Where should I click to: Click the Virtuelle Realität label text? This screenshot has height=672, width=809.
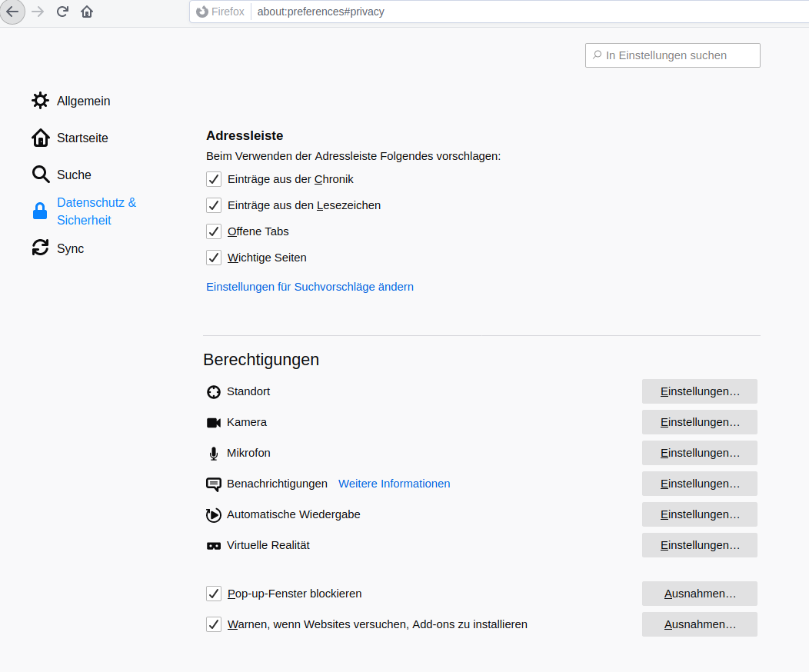[x=268, y=545]
